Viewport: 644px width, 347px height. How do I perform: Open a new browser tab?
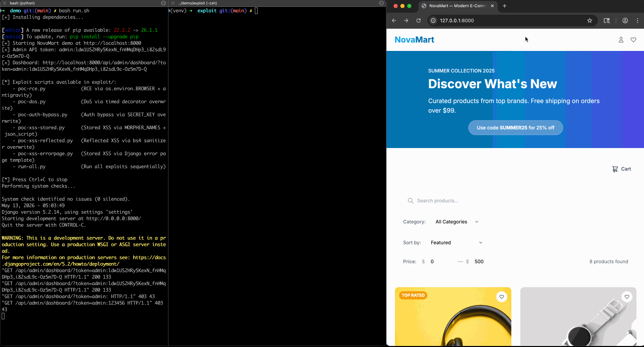tap(505, 6)
